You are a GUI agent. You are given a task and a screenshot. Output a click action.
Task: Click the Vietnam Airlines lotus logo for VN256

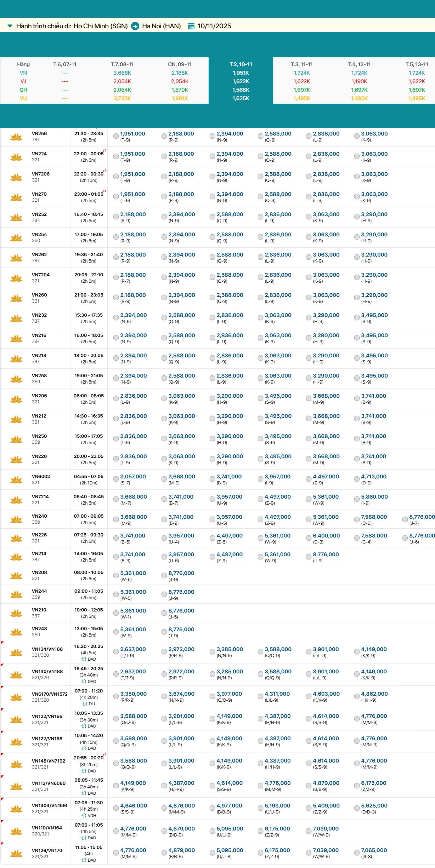(x=16, y=137)
